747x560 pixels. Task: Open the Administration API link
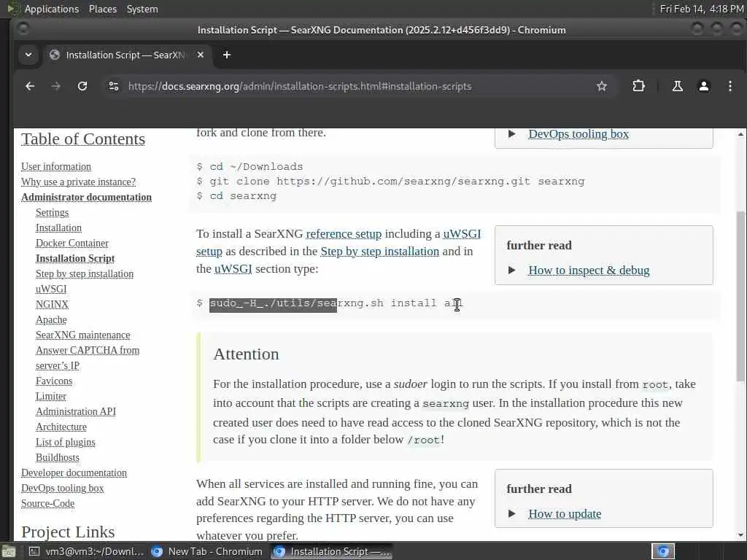[76, 411]
